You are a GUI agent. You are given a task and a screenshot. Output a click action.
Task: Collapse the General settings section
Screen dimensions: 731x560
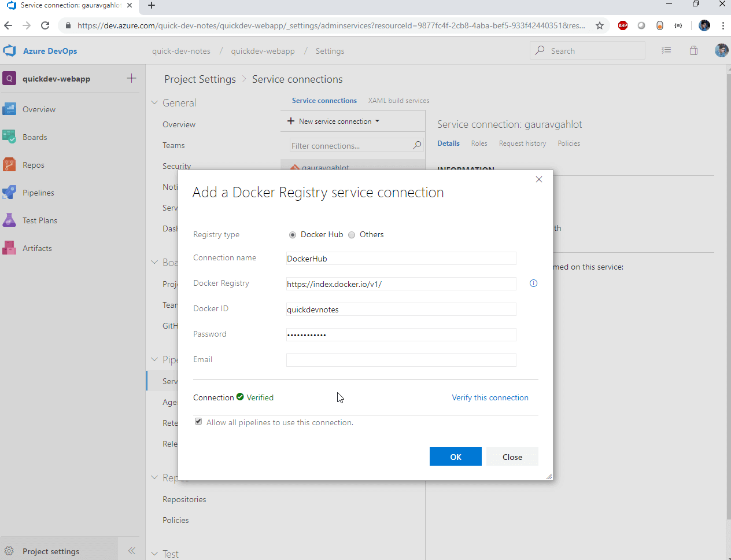coord(154,102)
